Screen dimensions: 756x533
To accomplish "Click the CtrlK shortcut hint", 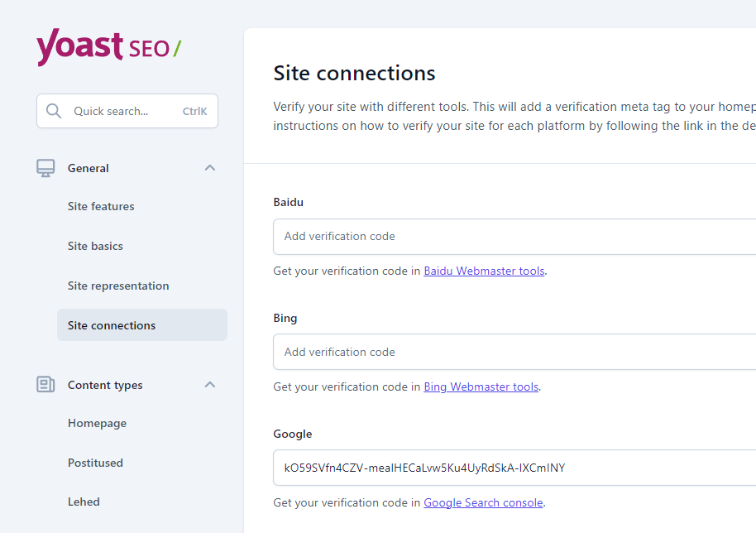I will coord(194,112).
